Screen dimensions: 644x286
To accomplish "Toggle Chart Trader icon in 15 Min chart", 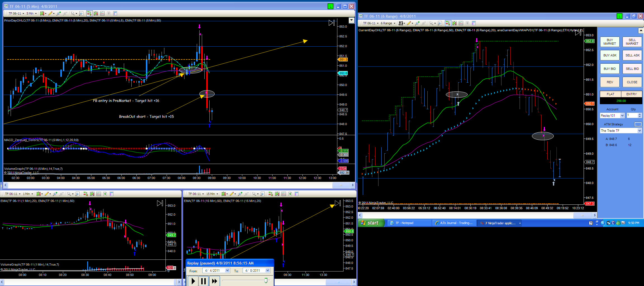I will pos(271,194).
